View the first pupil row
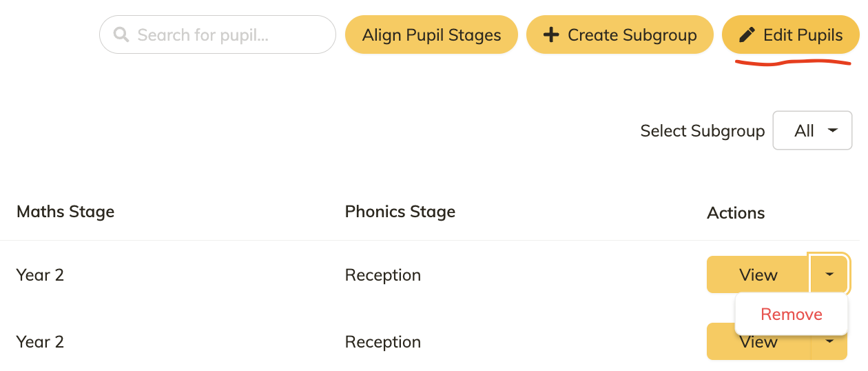 pos(758,274)
